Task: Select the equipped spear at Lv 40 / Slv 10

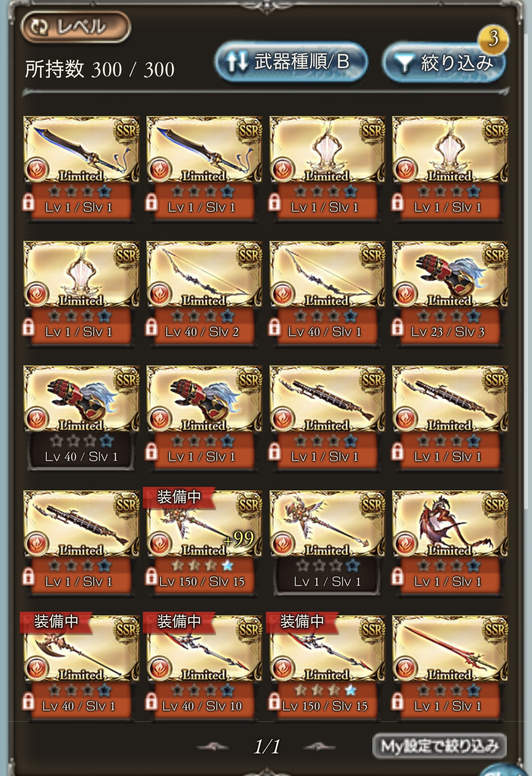Action: pyautogui.click(x=204, y=667)
